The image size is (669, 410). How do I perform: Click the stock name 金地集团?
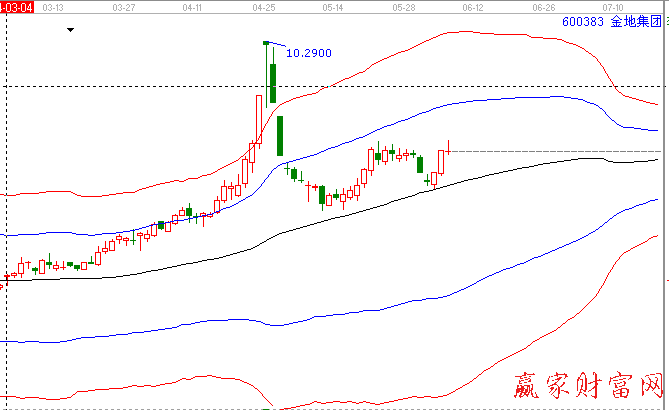[x=636, y=21]
